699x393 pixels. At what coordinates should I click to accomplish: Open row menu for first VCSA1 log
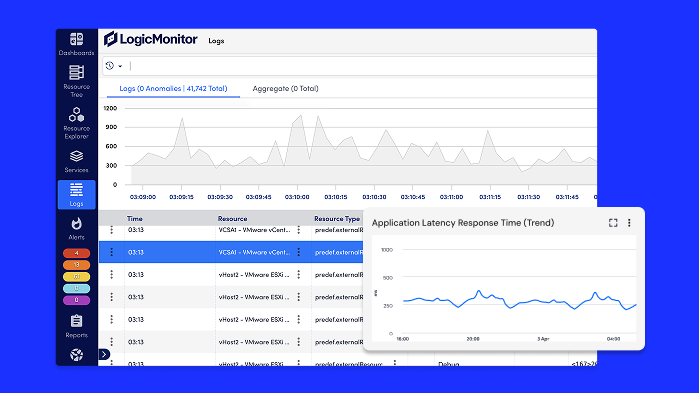[x=111, y=230]
